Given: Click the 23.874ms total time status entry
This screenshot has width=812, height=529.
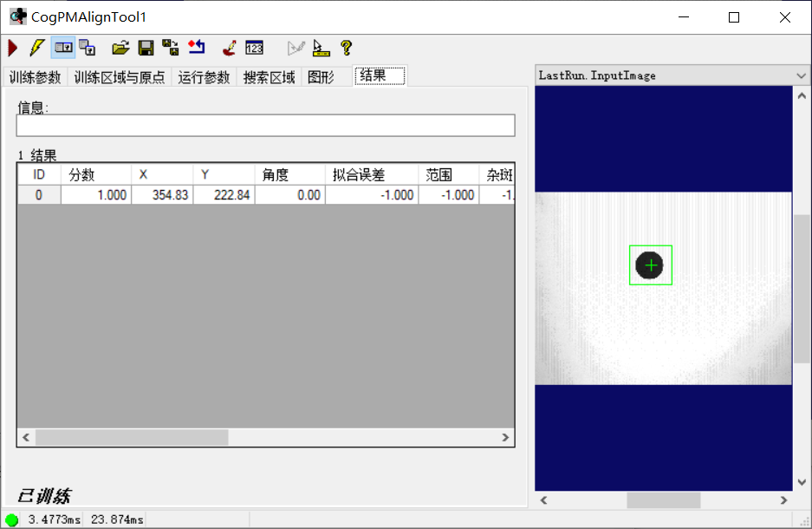Looking at the screenshot, I should (117, 519).
